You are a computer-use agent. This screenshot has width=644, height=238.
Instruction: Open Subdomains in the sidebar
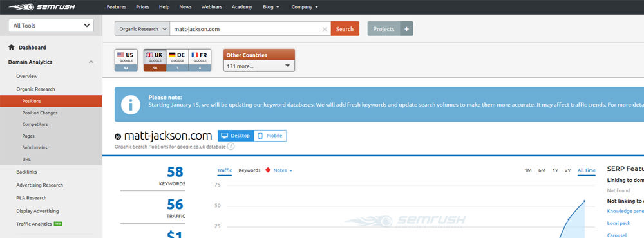coord(35,148)
